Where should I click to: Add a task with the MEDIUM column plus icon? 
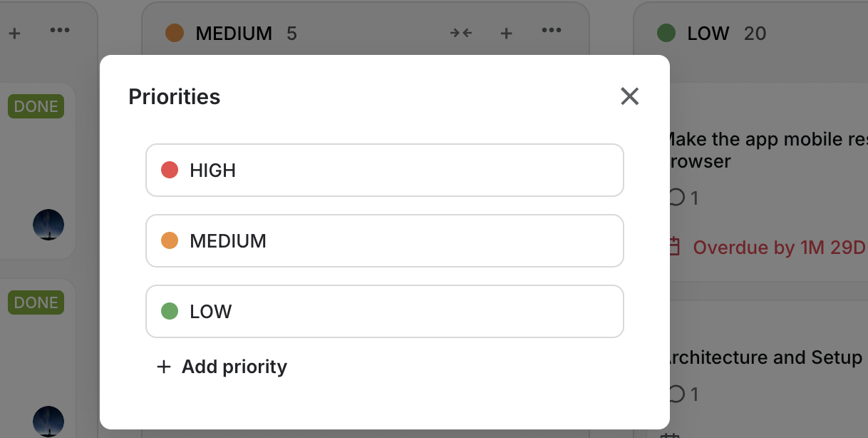[x=506, y=33]
